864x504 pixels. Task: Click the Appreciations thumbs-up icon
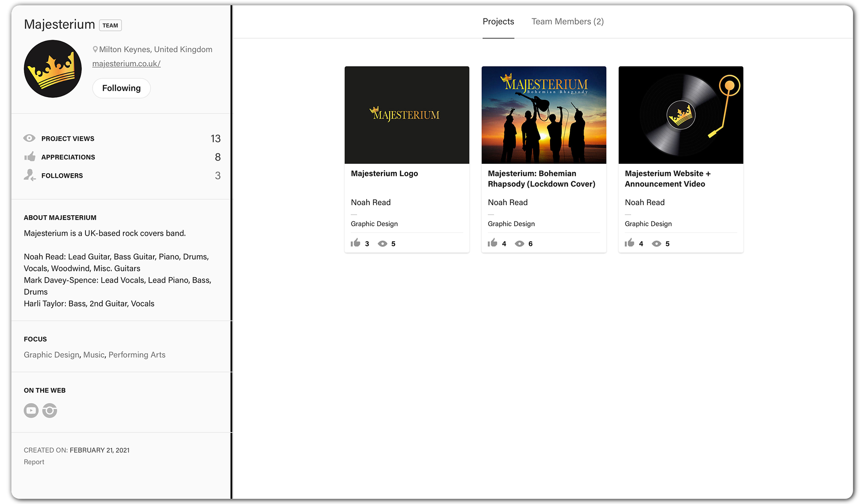30,157
